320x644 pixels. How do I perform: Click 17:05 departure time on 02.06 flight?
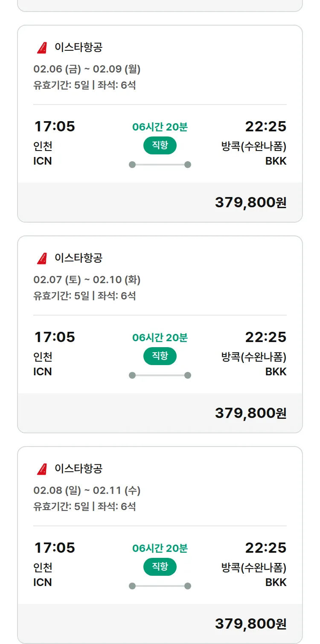click(55, 127)
